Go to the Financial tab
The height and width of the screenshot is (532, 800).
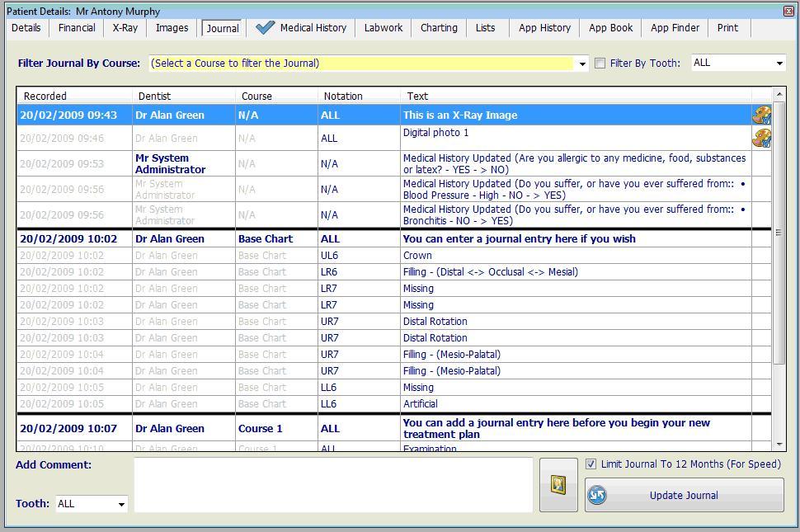pos(77,28)
